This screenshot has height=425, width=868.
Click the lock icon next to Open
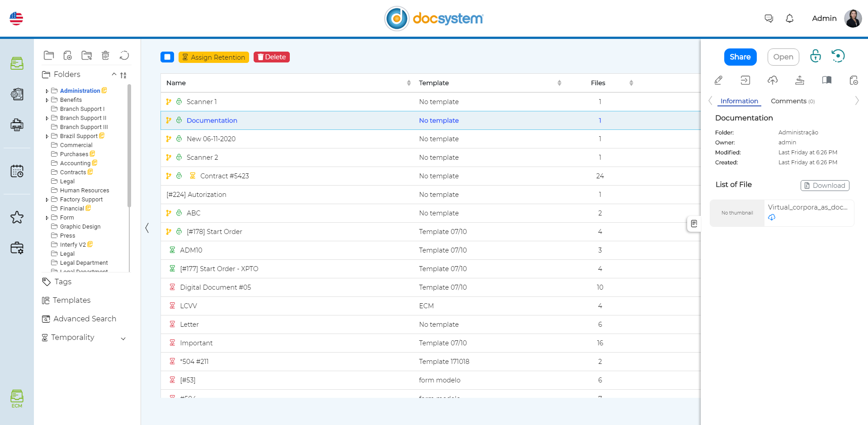pos(815,56)
